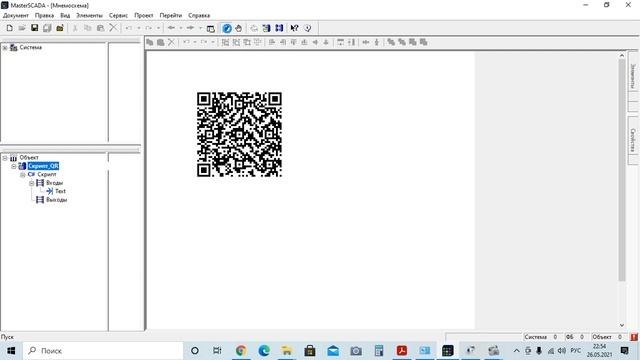Collapse the Объект tree node
Screen dimensions: 640x360
[x=5, y=158]
